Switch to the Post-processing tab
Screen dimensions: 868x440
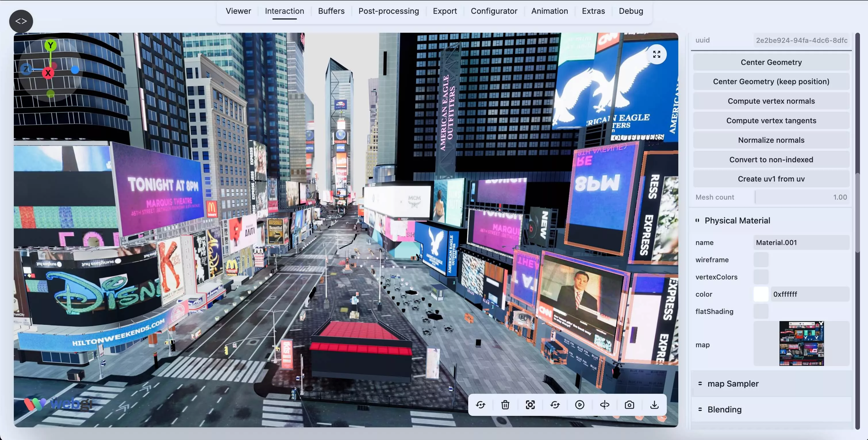click(x=389, y=11)
